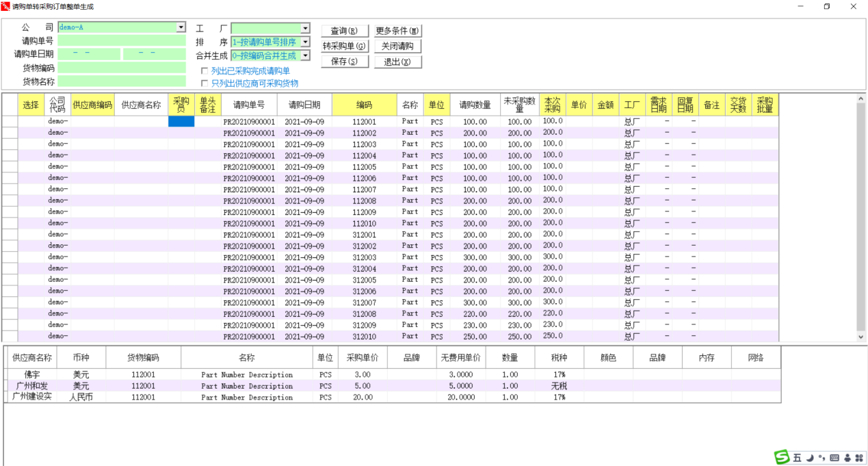Open the IME toolbox four-dots icon

859,458
